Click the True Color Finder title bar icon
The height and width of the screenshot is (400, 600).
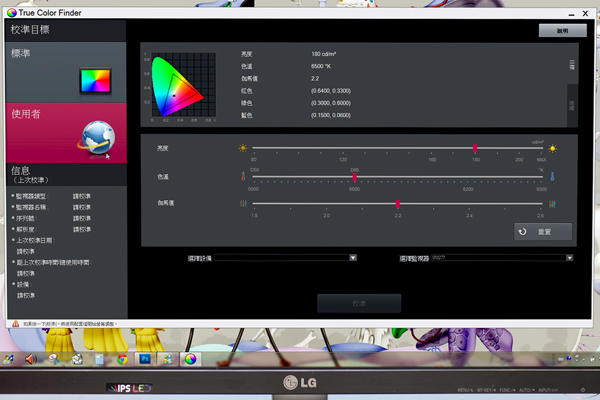12,13
